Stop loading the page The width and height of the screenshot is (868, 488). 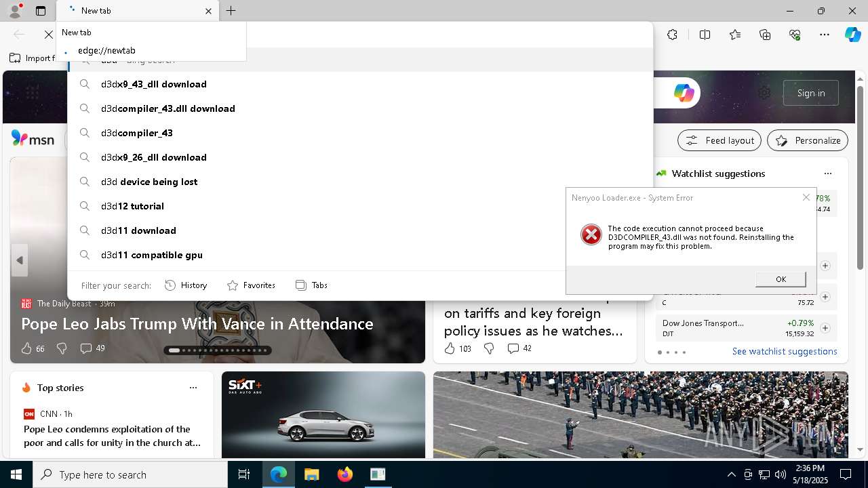point(48,35)
